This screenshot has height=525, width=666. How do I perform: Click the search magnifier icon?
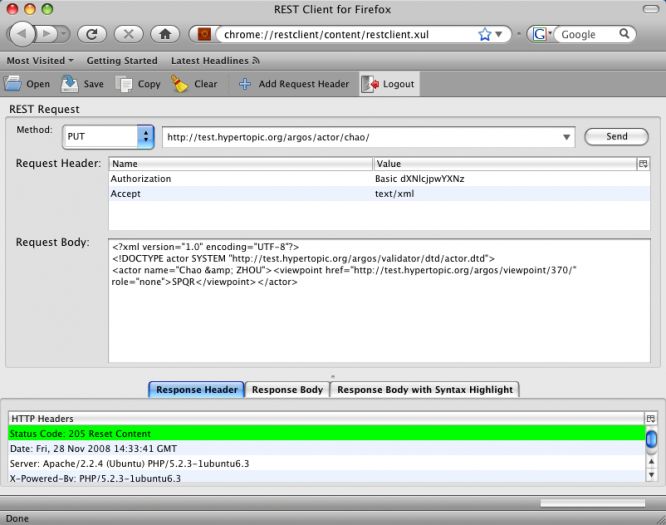pyautogui.click(x=624, y=33)
